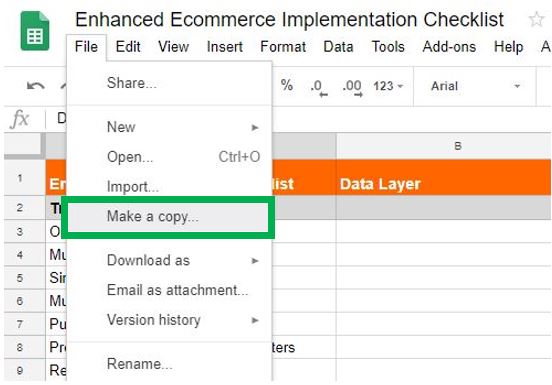Click row 5 header number

click(x=20, y=278)
